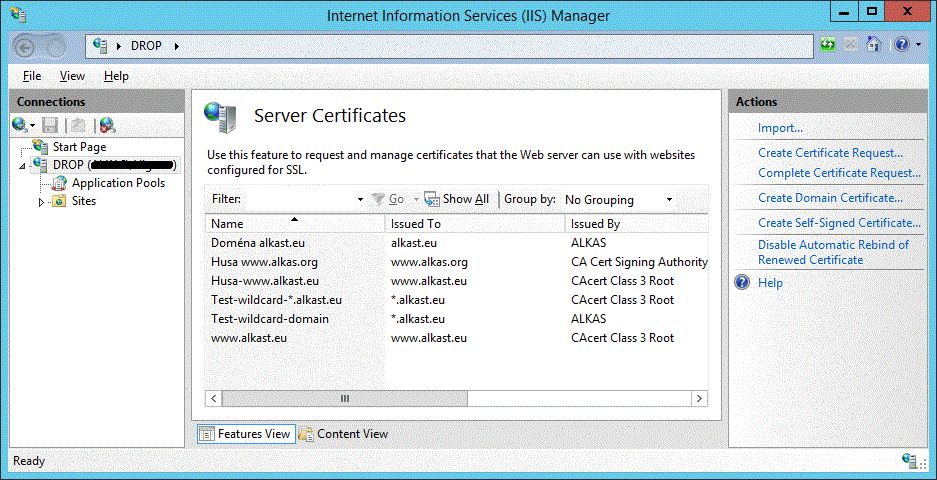Select the Test-wildcard-domain certificate row

coord(270,319)
